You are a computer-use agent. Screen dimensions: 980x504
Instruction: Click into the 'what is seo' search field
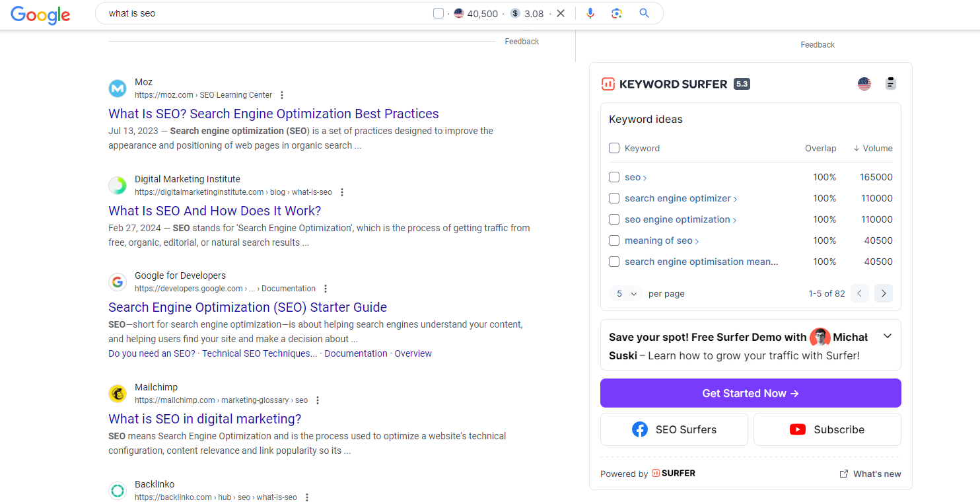264,13
